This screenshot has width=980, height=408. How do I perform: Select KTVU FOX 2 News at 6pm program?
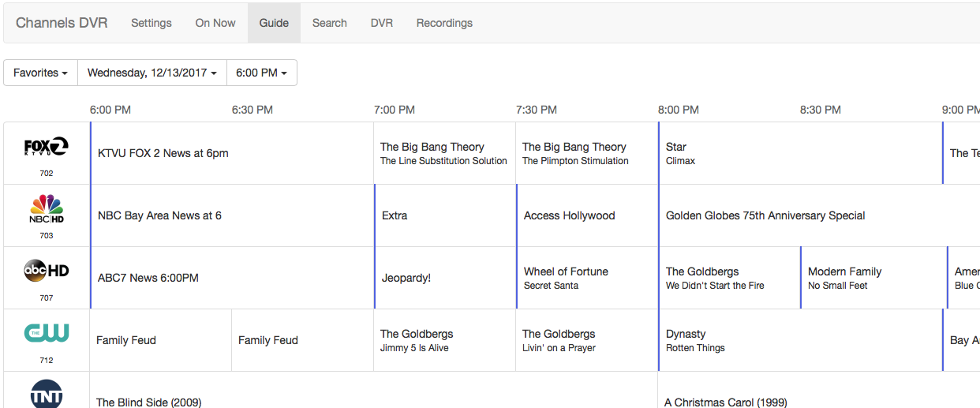point(163,153)
